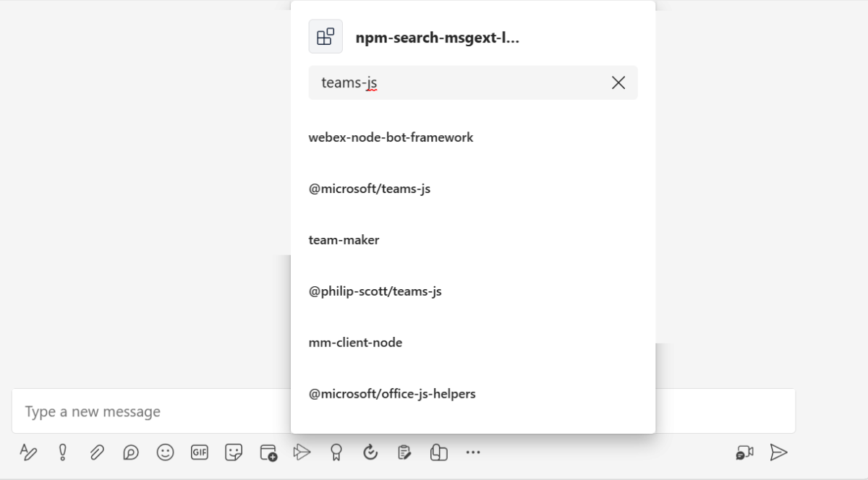Clear the teams-js search query
The image size is (868, 480).
[618, 82]
